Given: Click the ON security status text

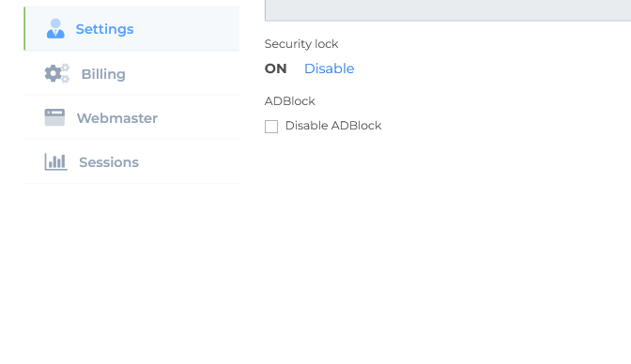Looking at the screenshot, I should 276,68.
